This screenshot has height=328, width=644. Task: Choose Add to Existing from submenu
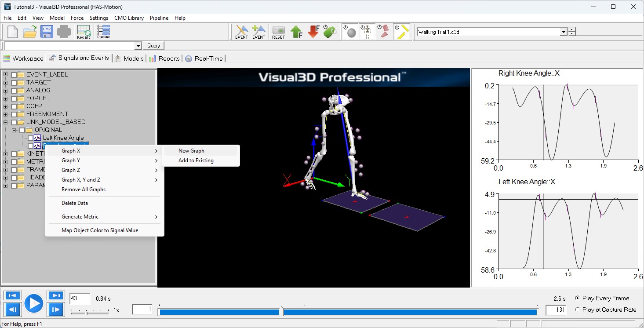[x=201, y=160]
